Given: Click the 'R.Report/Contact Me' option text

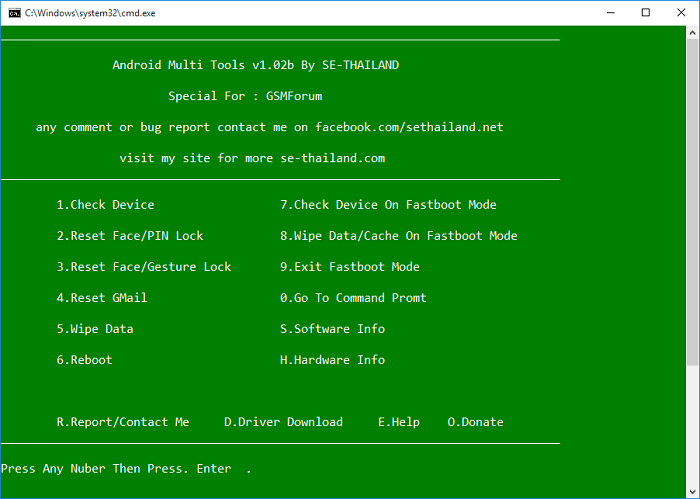Looking at the screenshot, I should pyautogui.click(x=123, y=422).
